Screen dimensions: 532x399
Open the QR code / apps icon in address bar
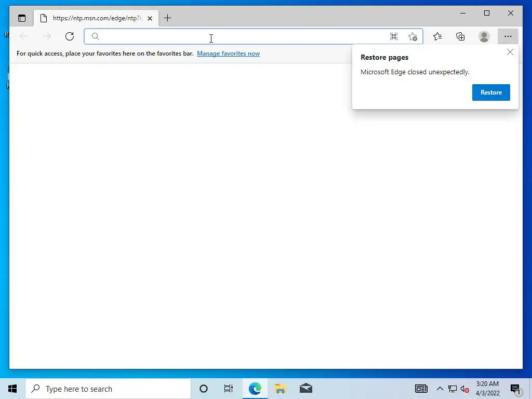(394, 36)
